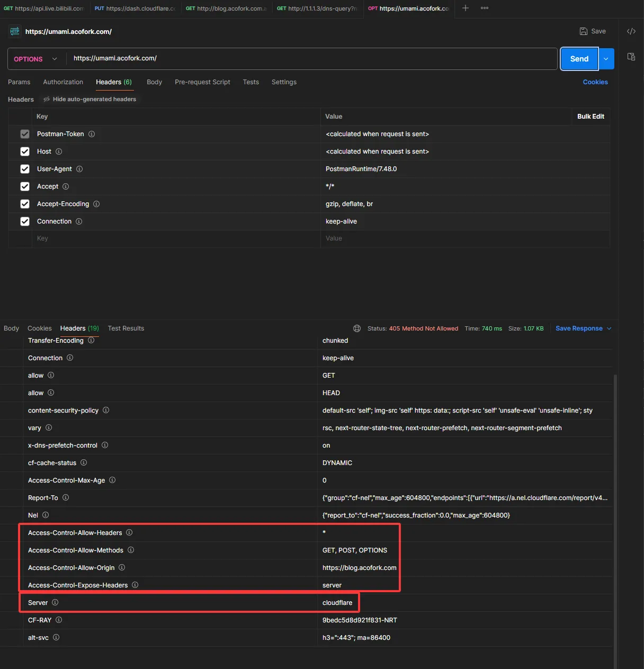This screenshot has height=669, width=644.
Task: Open the Cookies link on the right
Action: click(595, 82)
